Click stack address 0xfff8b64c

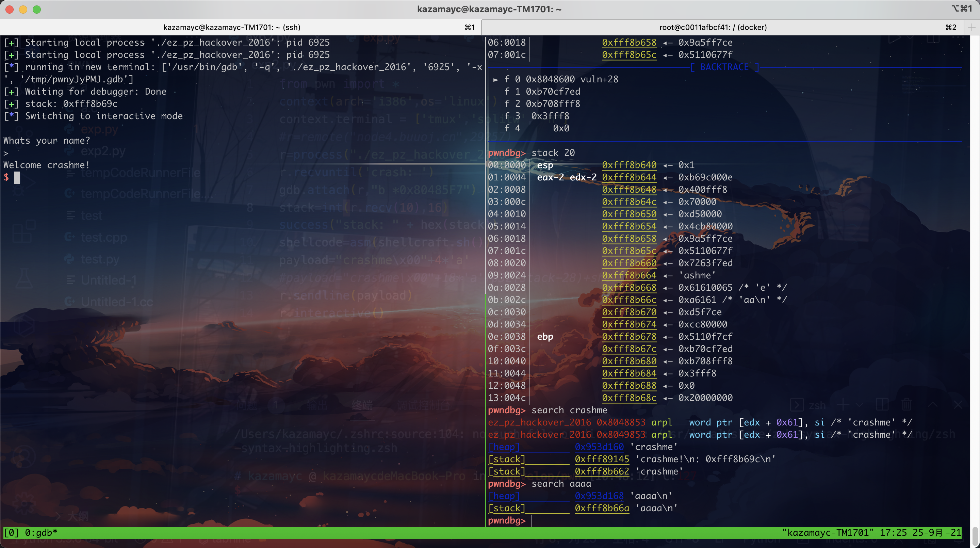629,202
